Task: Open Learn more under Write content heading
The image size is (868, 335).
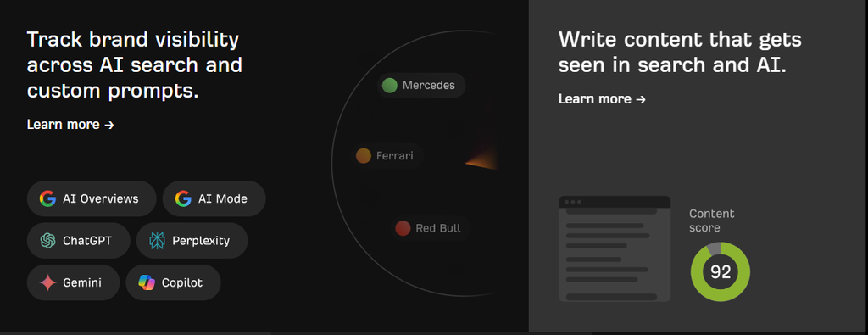Action: click(x=603, y=99)
